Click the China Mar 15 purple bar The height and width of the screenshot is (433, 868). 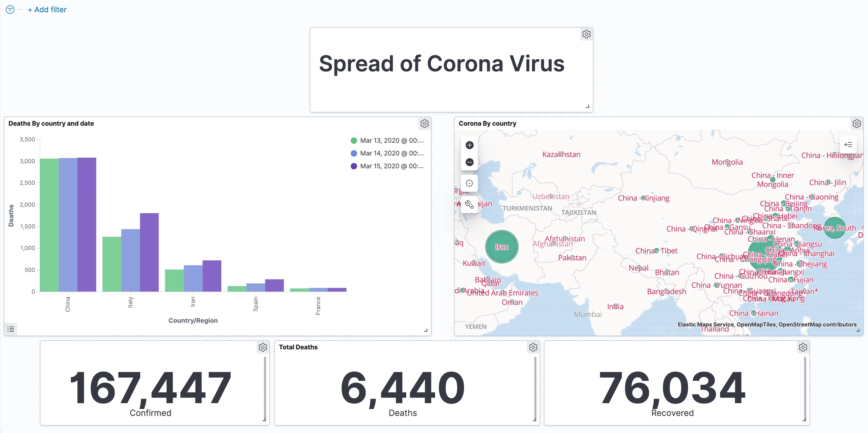coord(87,224)
